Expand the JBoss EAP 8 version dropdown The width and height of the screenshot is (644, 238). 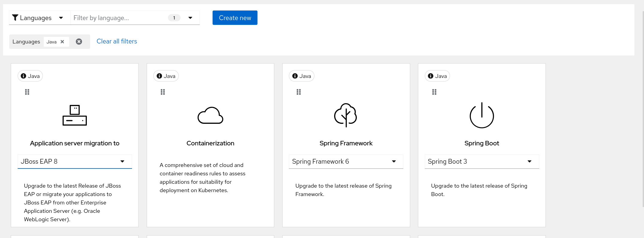(122, 162)
